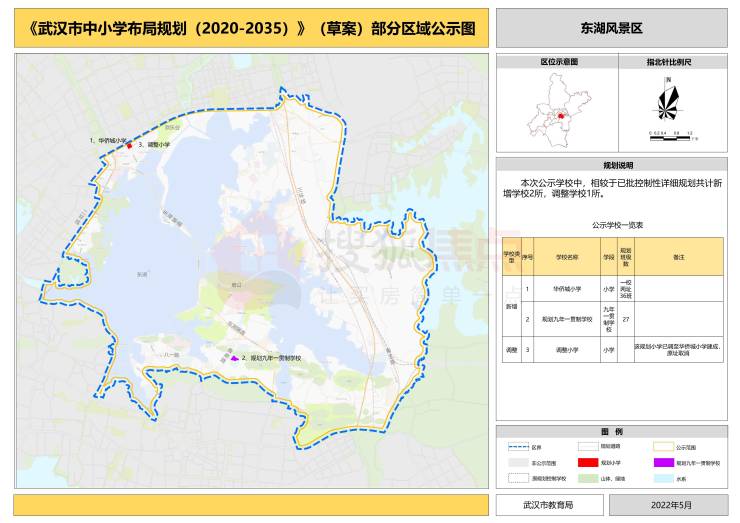The width and height of the screenshot is (740, 523).
Task: Click the red 华侨城小学 marker on the map
Action: coord(129,146)
